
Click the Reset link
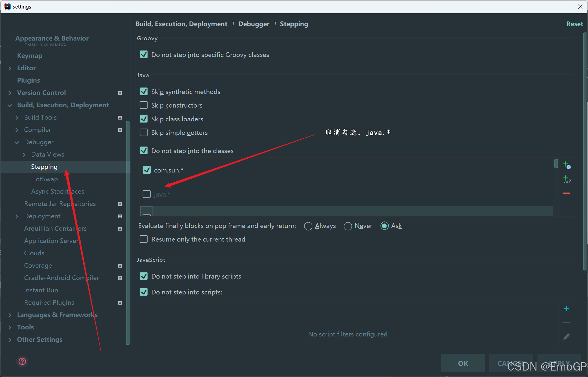pos(574,24)
